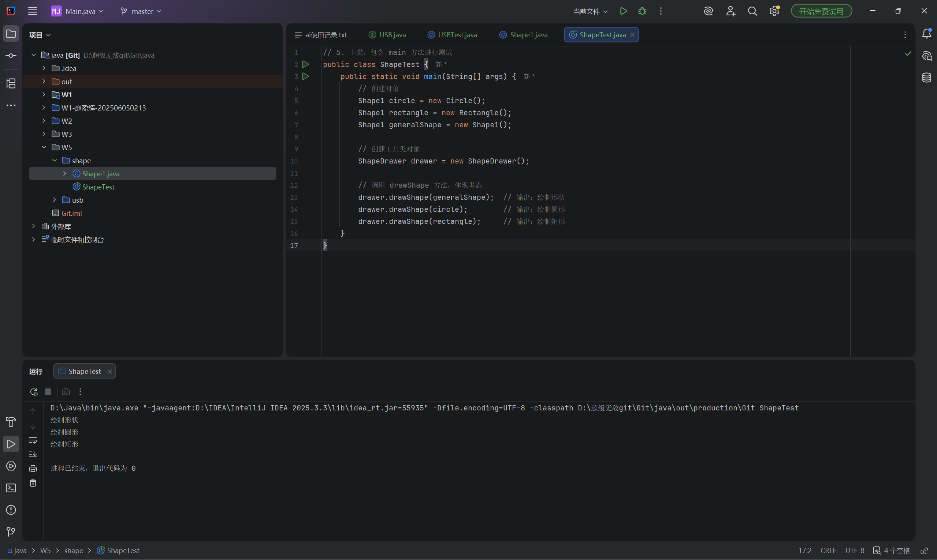Viewport: 937px width, 560px height.
Task: Click the Stop process square button
Action: [x=48, y=392]
